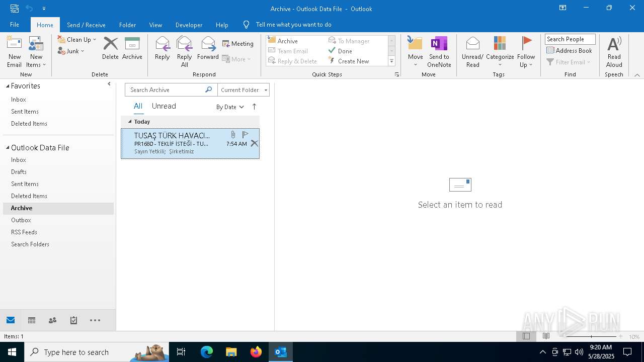Switch to the Folder tab
Screen dimensions: 644x362
tap(127, 25)
